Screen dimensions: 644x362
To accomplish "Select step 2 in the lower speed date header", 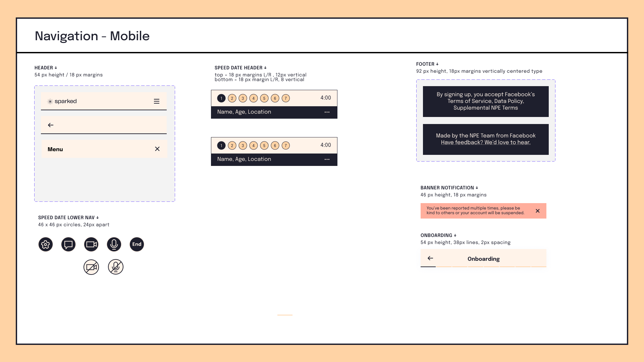I will tap(232, 145).
